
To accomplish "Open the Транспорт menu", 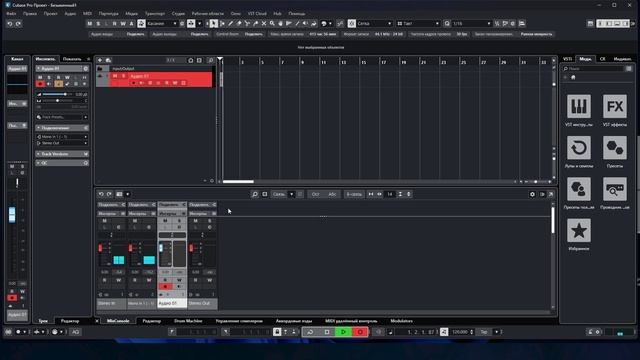I will 155,13.
